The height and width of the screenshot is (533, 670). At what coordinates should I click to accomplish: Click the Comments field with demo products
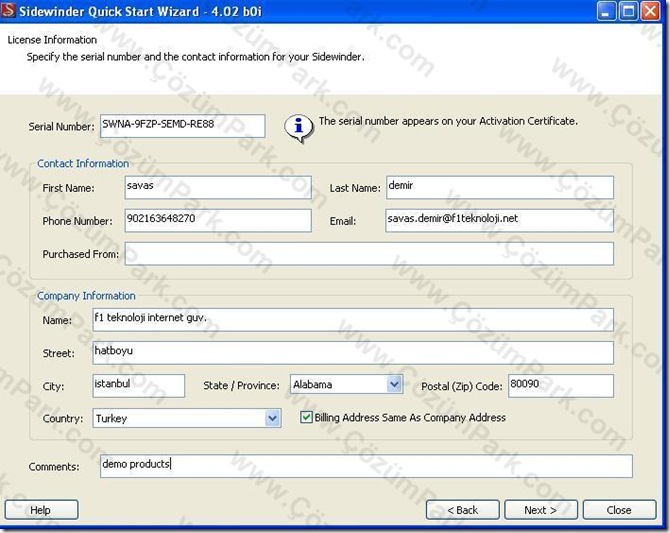click(x=366, y=466)
